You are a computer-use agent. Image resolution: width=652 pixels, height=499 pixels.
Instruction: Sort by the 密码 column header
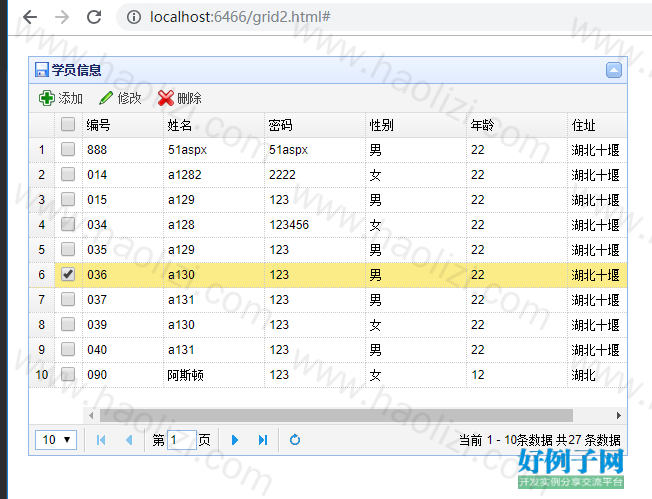tap(315, 125)
